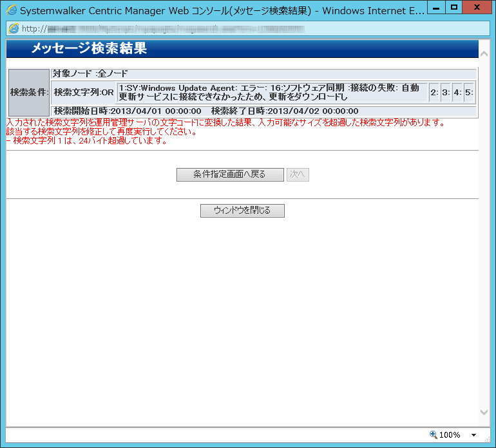This screenshot has height=448, width=496.
Task: Click the メッセージ検索結果 page heading
Action: [89, 48]
